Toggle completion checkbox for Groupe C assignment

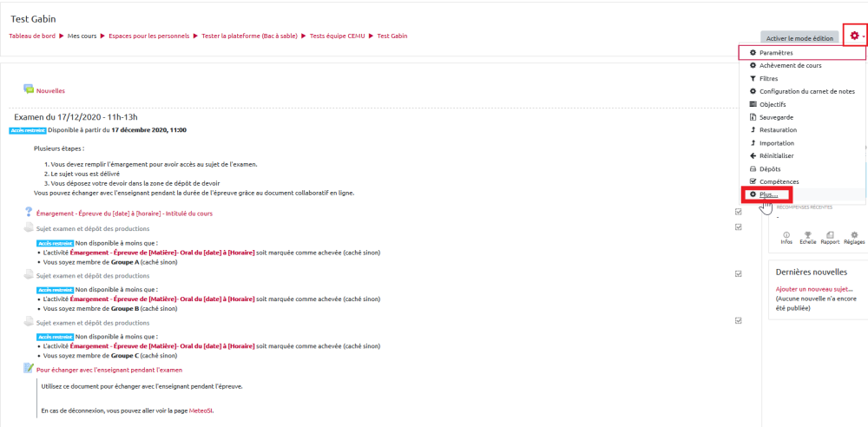tap(738, 320)
